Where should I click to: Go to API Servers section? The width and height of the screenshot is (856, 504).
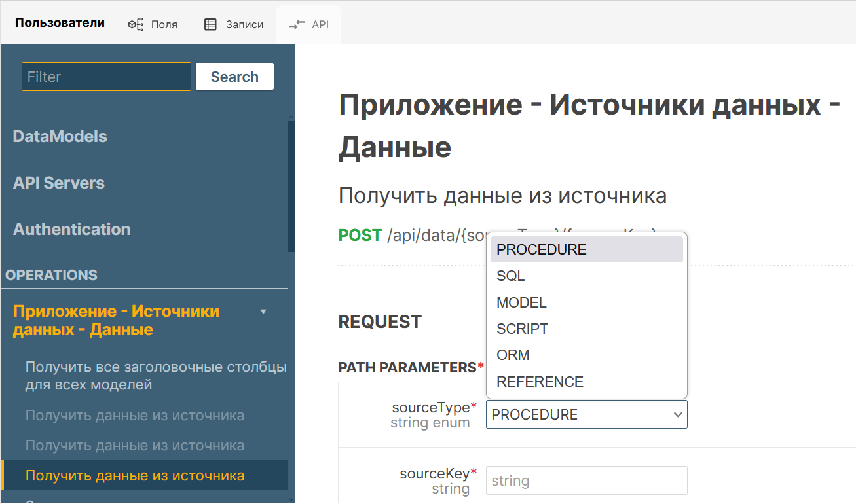tap(58, 183)
